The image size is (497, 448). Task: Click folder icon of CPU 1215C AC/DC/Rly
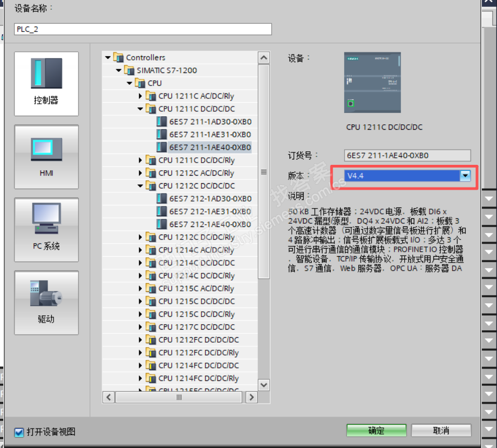pos(151,289)
